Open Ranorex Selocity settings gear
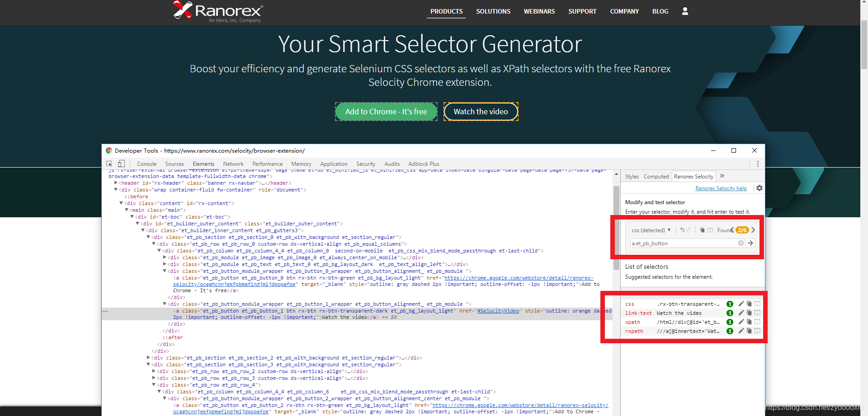Viewport: 868px width, 416px height. [x=759, y=188]
